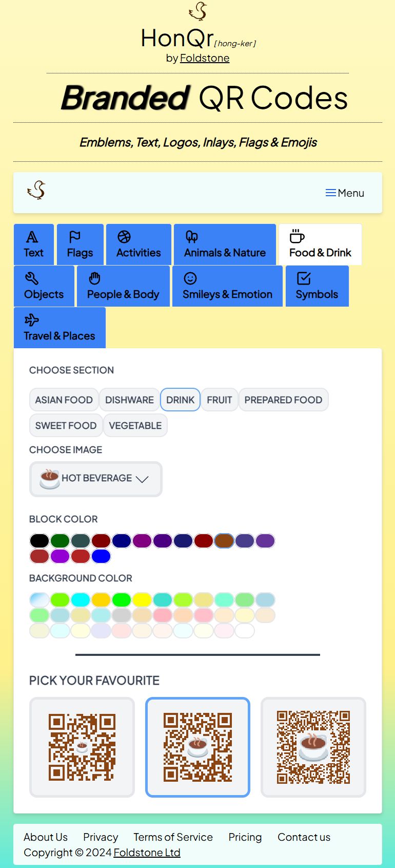Select the rightmost QR code favourite

pos(313,747)
